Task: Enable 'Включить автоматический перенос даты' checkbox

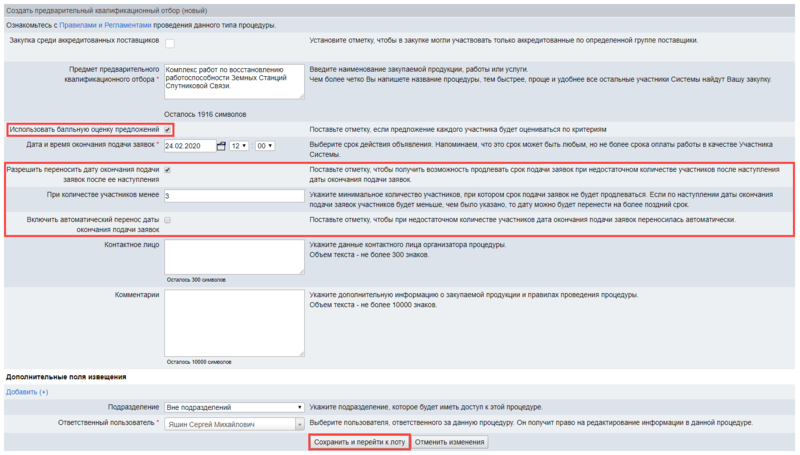Action: click(169, 219)
